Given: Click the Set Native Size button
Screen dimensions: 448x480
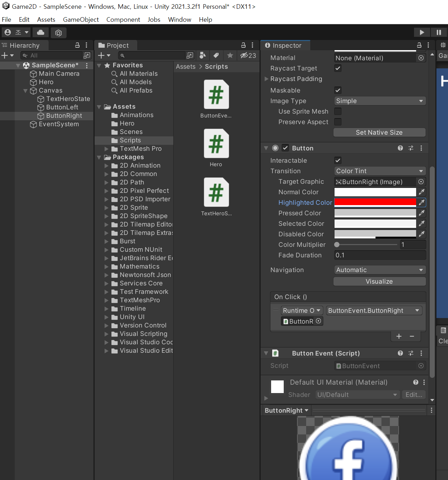Looking at the screenshot, I should point(379,132).
